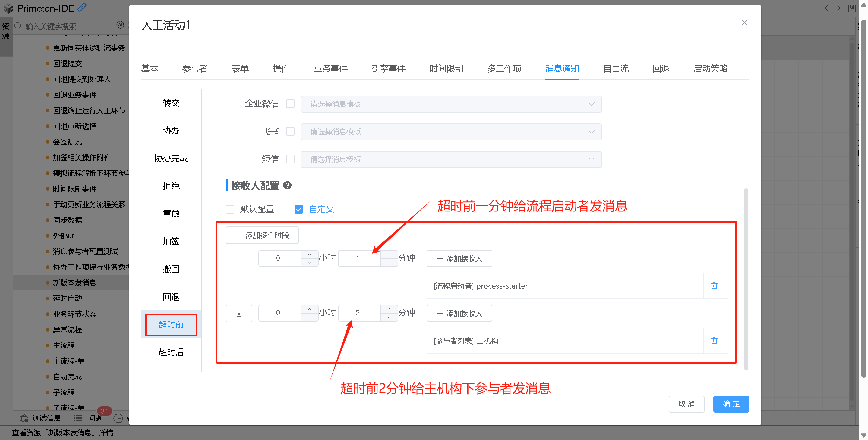Switch to the 时间限制 tab
Viewport: 868px width, 440px height.
[x=446, y=69]
